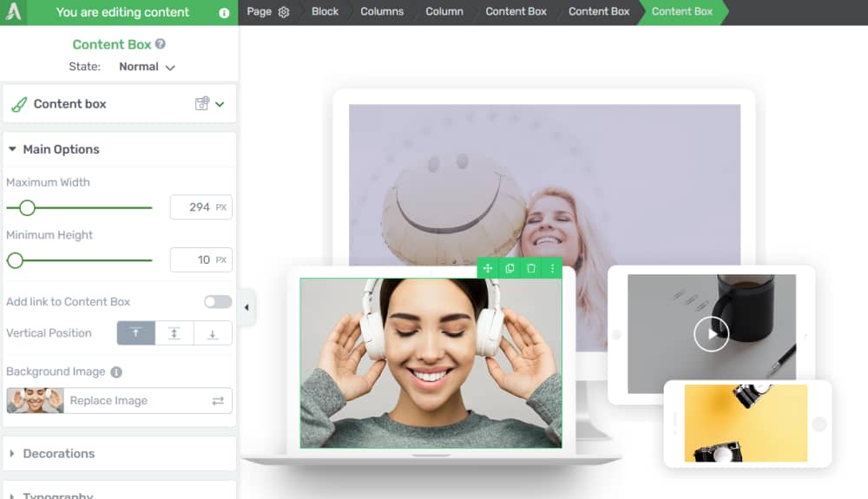
Task: Open more options three-dot icon on element
Action: pos(552,268)
